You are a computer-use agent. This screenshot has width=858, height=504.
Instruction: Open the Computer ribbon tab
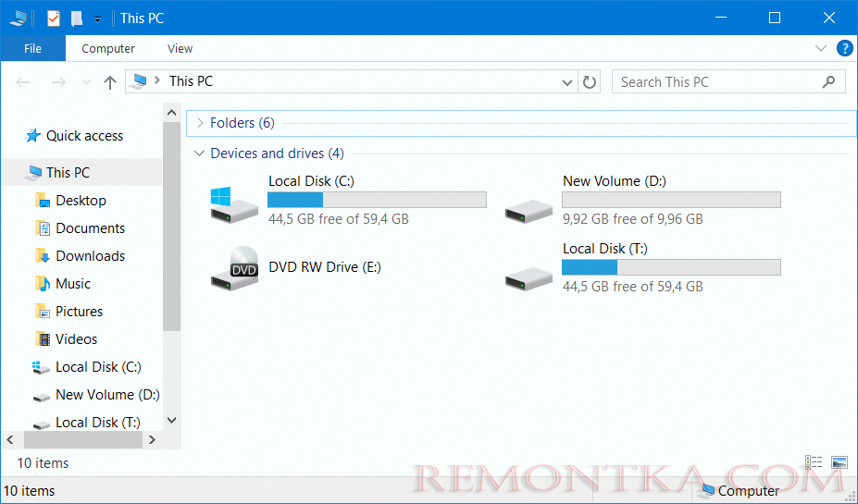click(x=108, y=49)
